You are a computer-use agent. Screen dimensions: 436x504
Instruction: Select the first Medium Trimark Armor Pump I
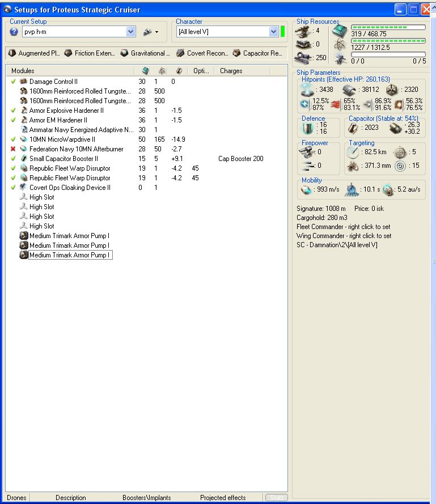[69, 236]
